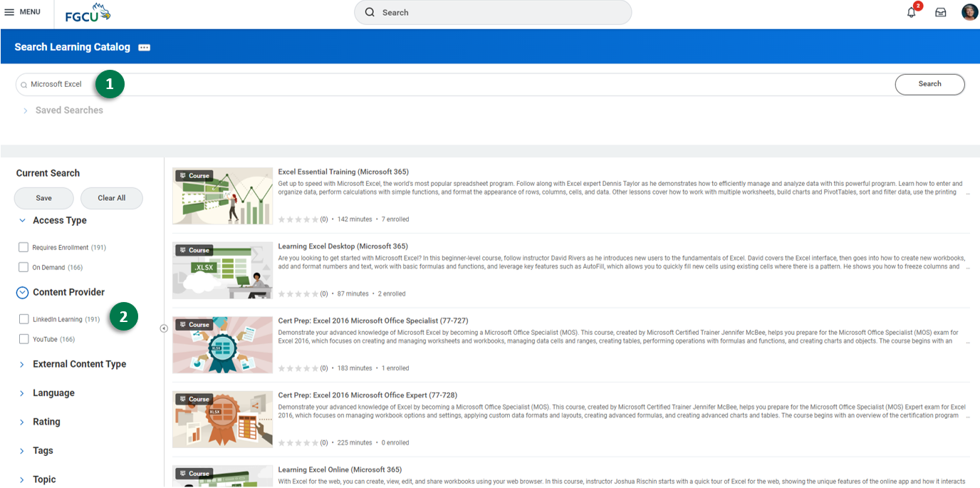The image size is (980, 488).
Task: Click the related actions ellipsis beside Search Learning Catalog
Action: click(145, 48)
